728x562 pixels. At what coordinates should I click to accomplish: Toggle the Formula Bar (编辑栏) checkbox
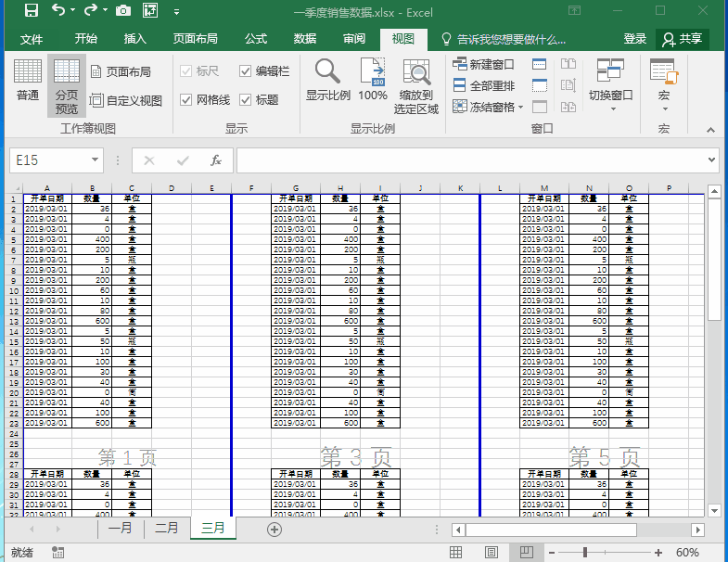pos(245,71)
